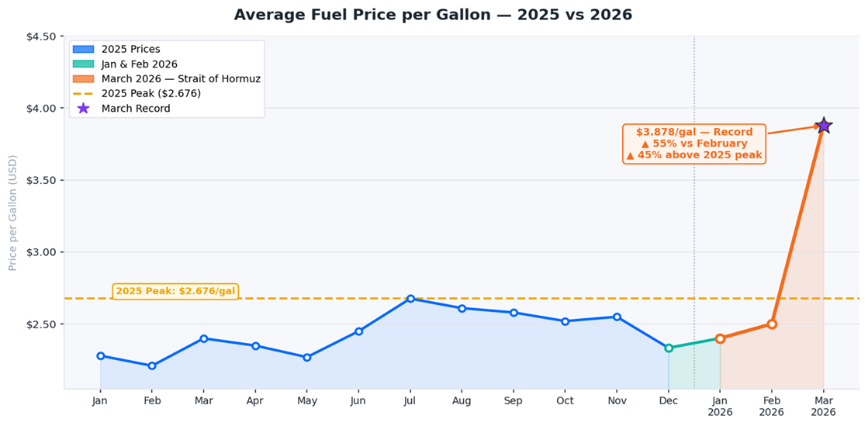The height and width of the screenshot is (426, 868).
Task: Click the teal Jan & Feb 2026 swatch
Action: pos(83,64)
